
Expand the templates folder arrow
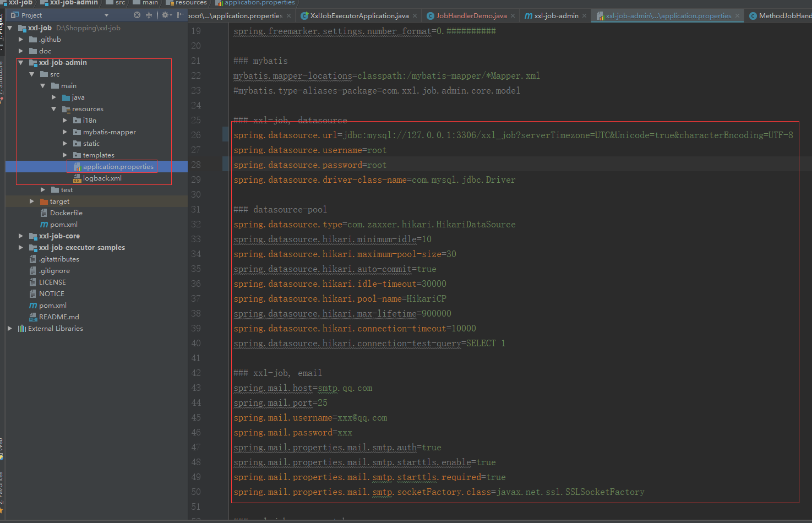64,155
